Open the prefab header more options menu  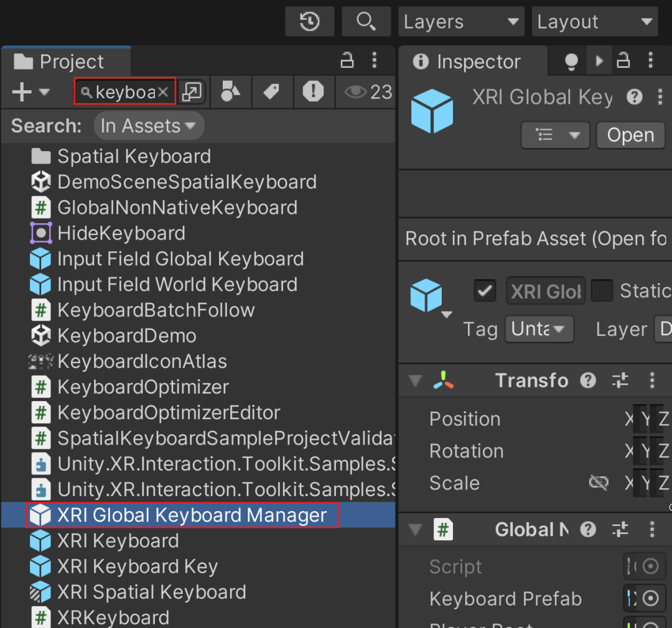pyautogui.click(x=660, y=97)
